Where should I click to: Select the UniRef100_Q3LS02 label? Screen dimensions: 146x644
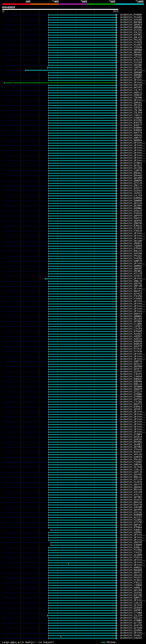tap(131, 32)
